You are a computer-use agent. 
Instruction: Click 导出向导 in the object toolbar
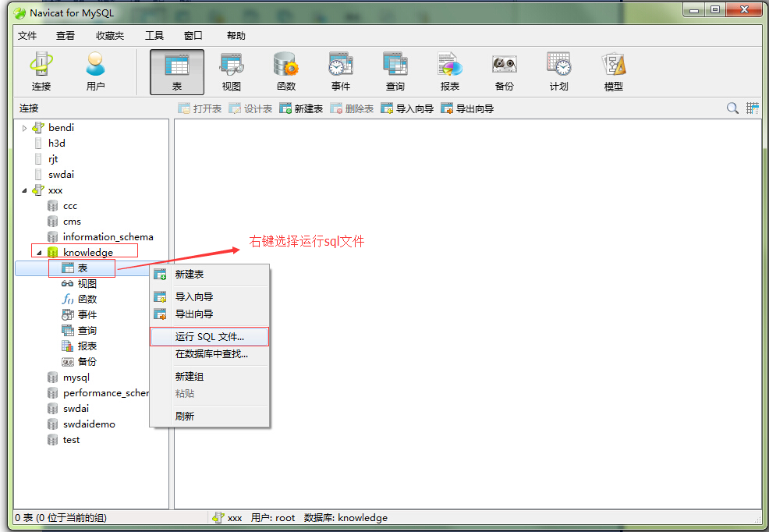[467, 109]
